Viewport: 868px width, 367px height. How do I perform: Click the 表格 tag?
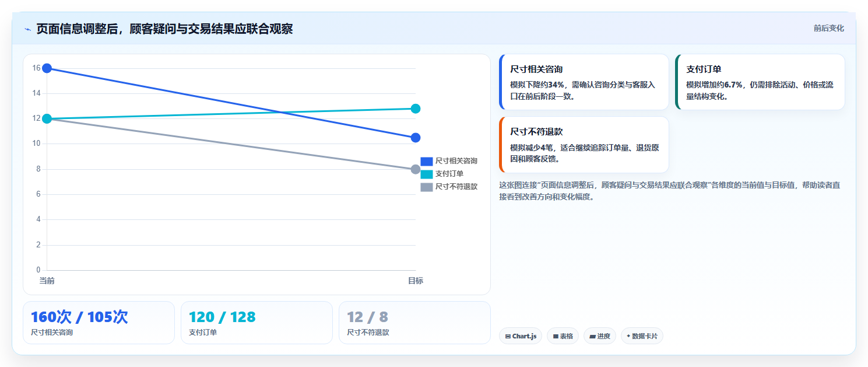click(x=563, y=336)
